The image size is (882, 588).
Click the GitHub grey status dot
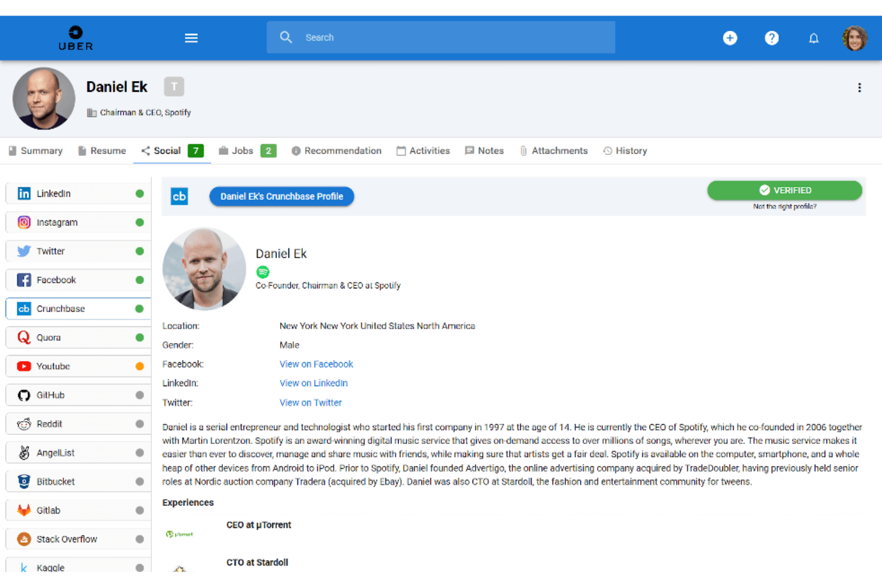pyautogui.click(x=139, y=395)
